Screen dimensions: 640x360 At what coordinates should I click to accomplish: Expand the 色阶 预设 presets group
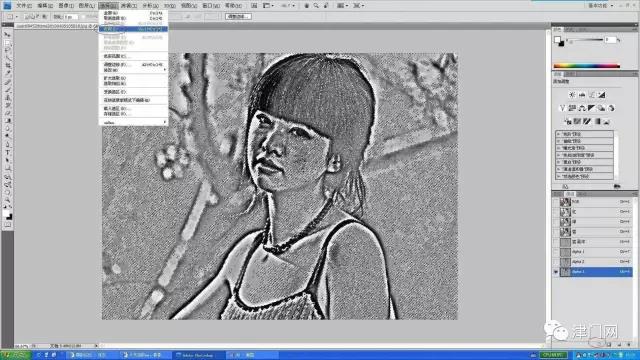558,134
